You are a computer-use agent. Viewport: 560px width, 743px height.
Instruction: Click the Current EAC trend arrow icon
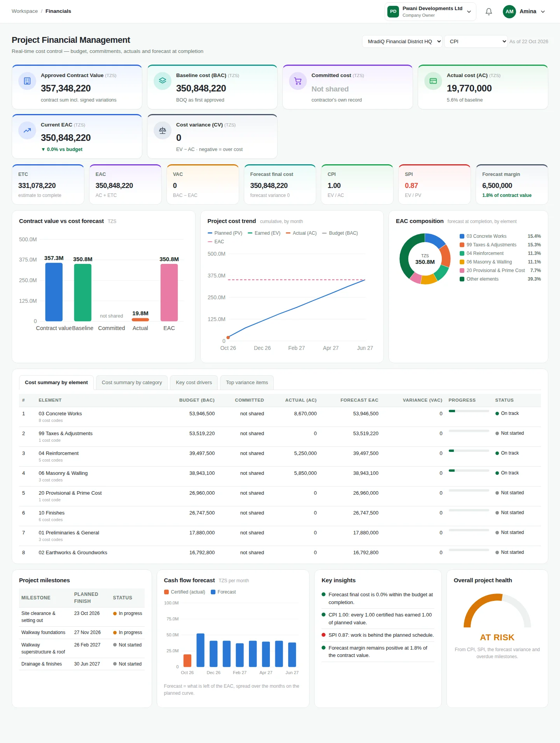click(x=27, y=130)
